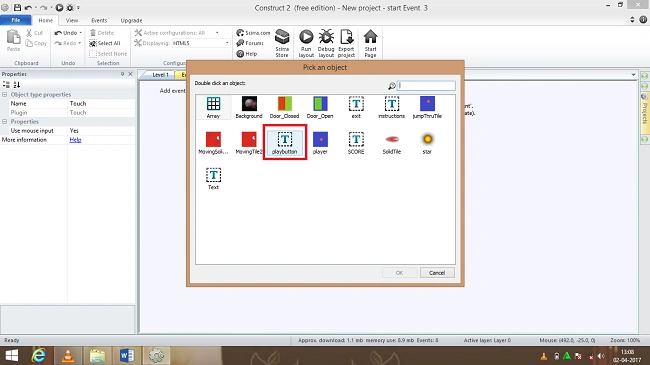Expand the Undo dropdown arrow
The image size is (650, 365).
click(80, 33)
